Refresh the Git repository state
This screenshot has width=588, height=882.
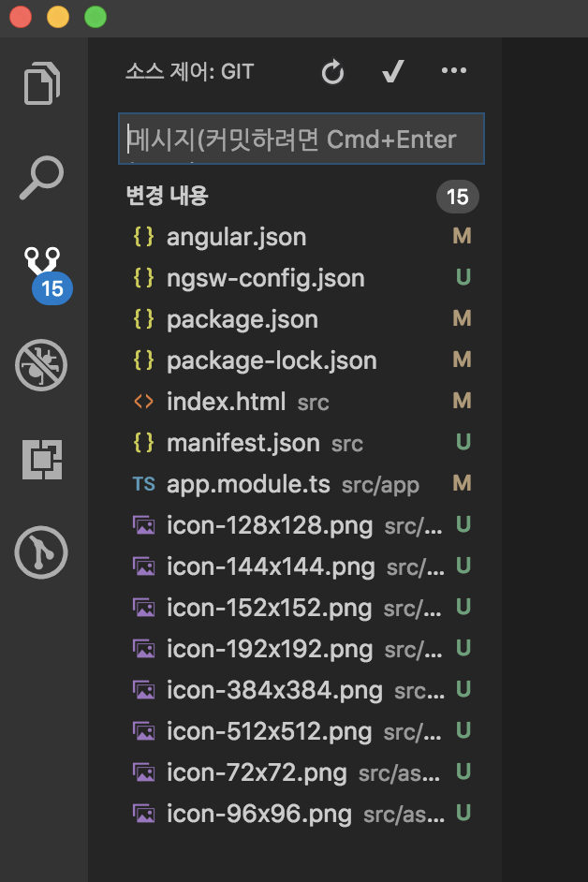[332, 71]
